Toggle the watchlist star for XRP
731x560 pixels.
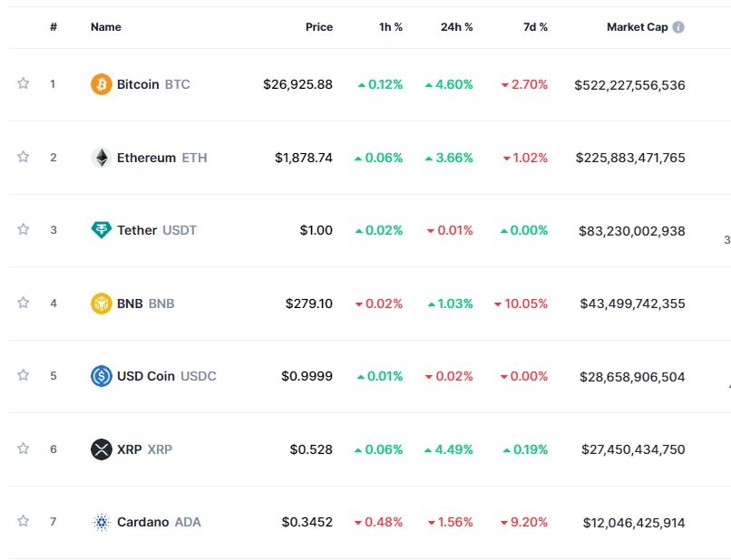click(x=24, y=449)
